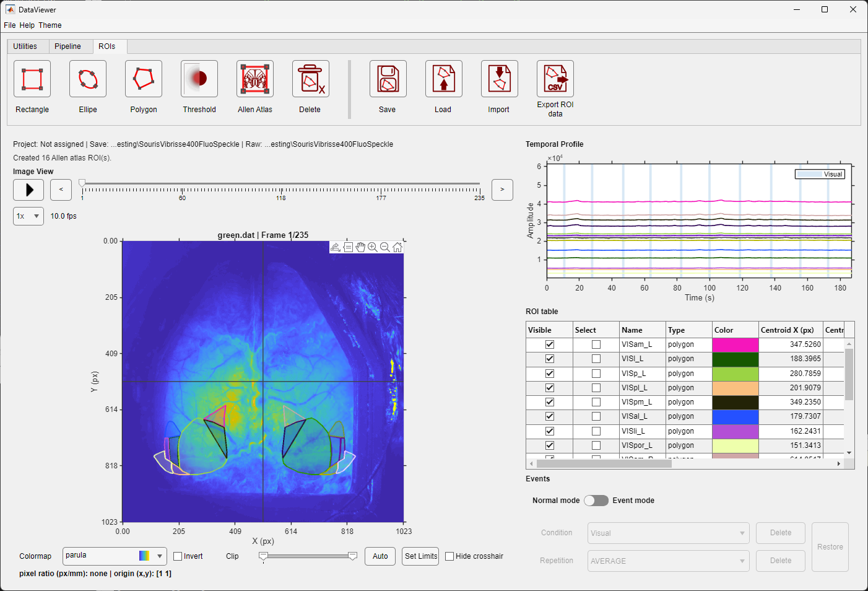868x591 pixels.
Task: Step to the previous frame
Action: click(61, 190)
